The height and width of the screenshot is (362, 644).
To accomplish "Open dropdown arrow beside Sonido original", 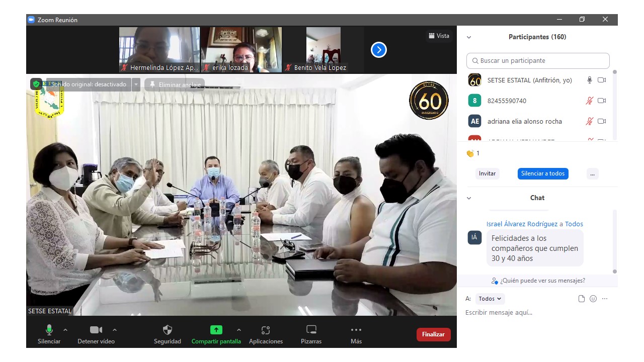I will (136, 84).
